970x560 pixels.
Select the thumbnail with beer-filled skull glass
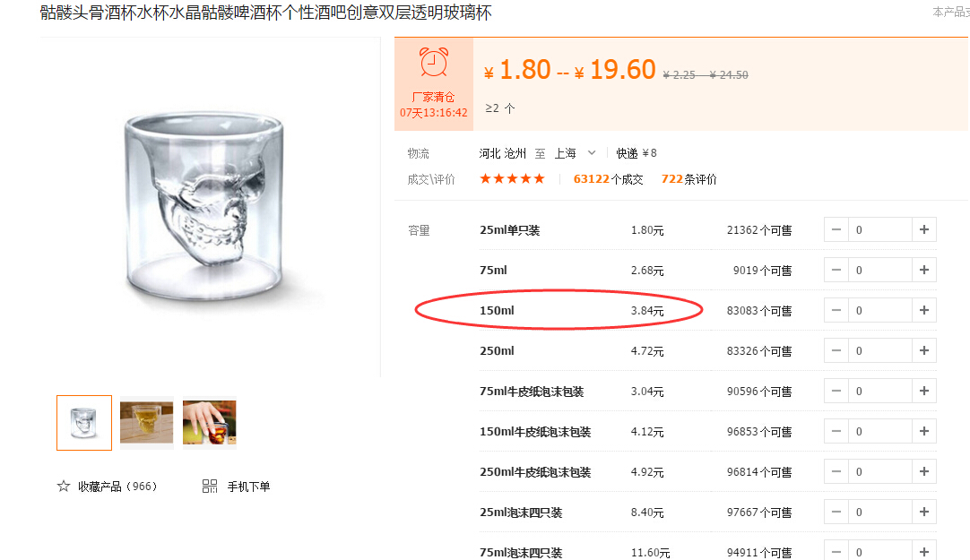(x=147, y=423)
